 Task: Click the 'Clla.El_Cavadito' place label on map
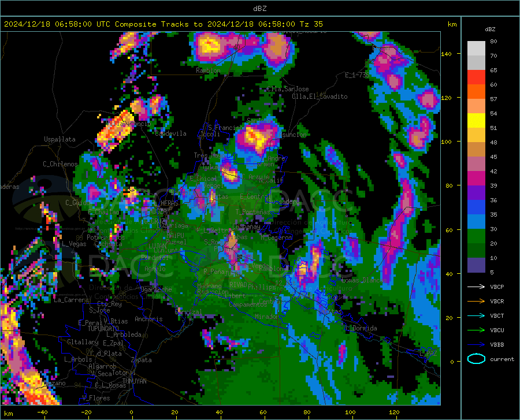(320, 96)
